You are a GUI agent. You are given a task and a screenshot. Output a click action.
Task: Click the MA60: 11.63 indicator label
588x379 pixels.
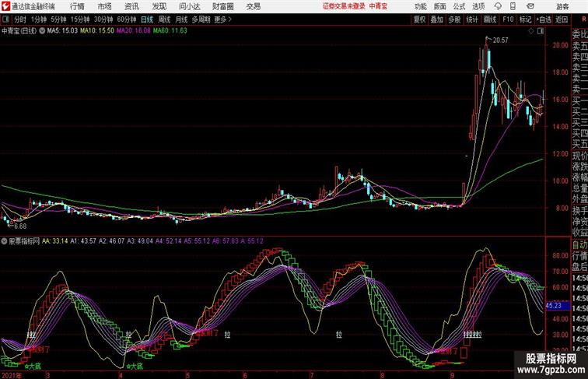[x=170, y=31]
